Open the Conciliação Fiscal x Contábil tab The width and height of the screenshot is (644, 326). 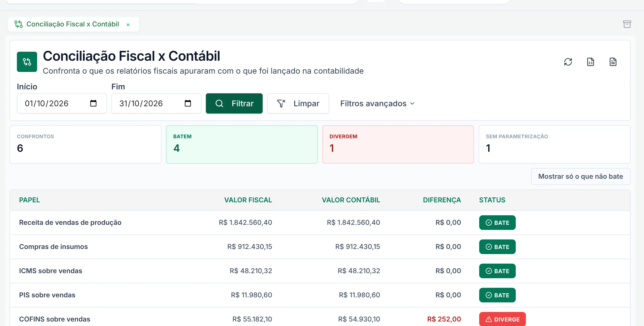tap(73, 24)
